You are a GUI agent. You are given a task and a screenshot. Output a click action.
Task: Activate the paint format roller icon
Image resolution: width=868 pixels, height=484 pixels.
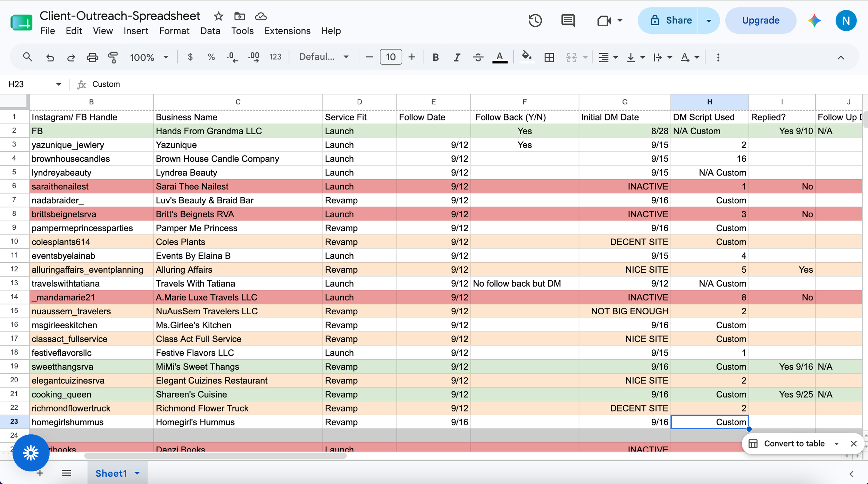(x=113, y=57)
